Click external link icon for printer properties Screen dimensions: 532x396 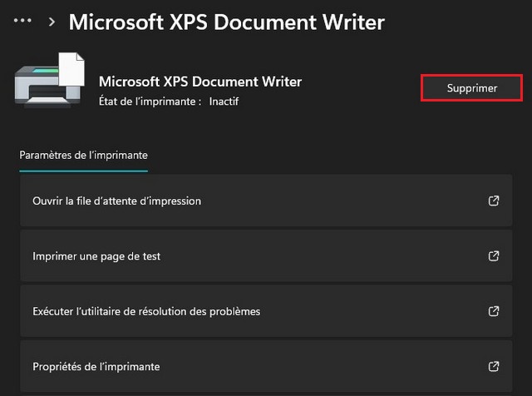494,366
